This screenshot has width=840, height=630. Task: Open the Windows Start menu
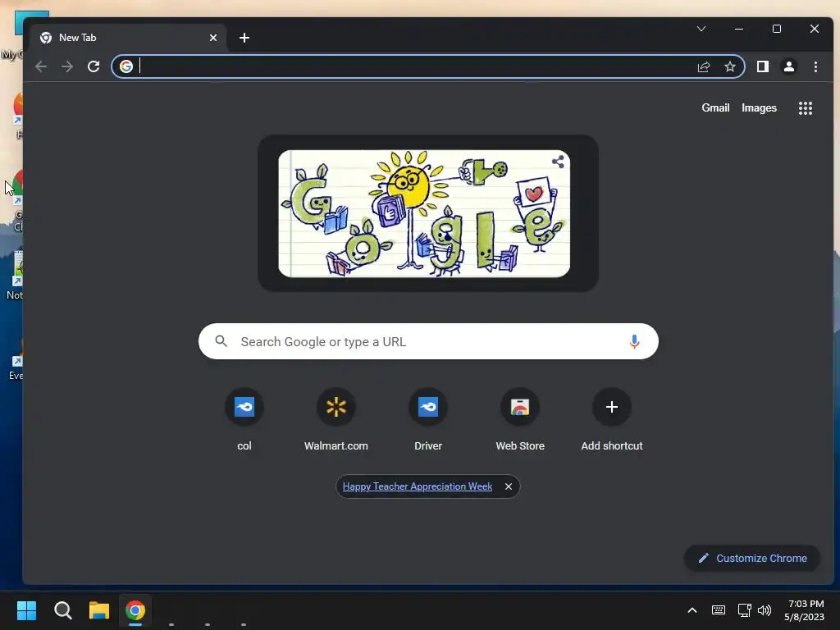[26, 610]
